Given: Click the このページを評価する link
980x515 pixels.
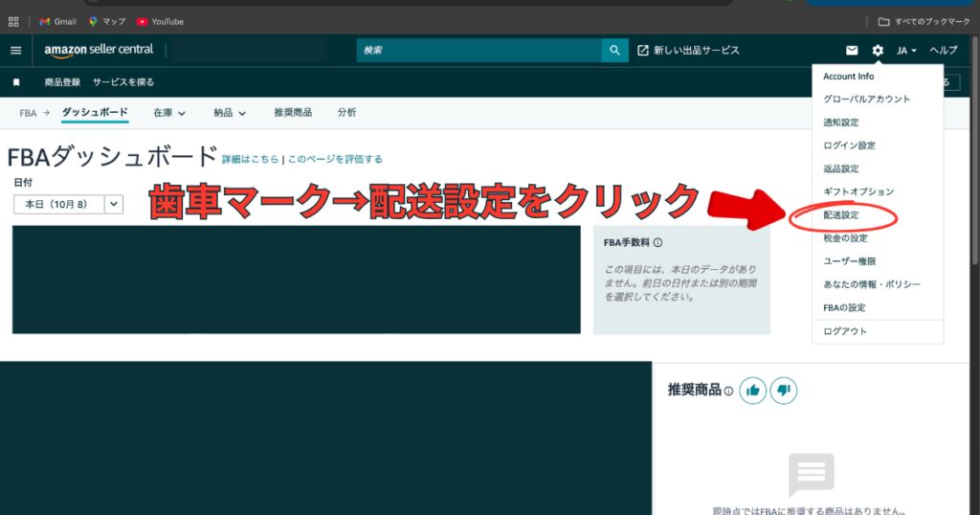Looking at the screenshot, I should pos(335,160).
